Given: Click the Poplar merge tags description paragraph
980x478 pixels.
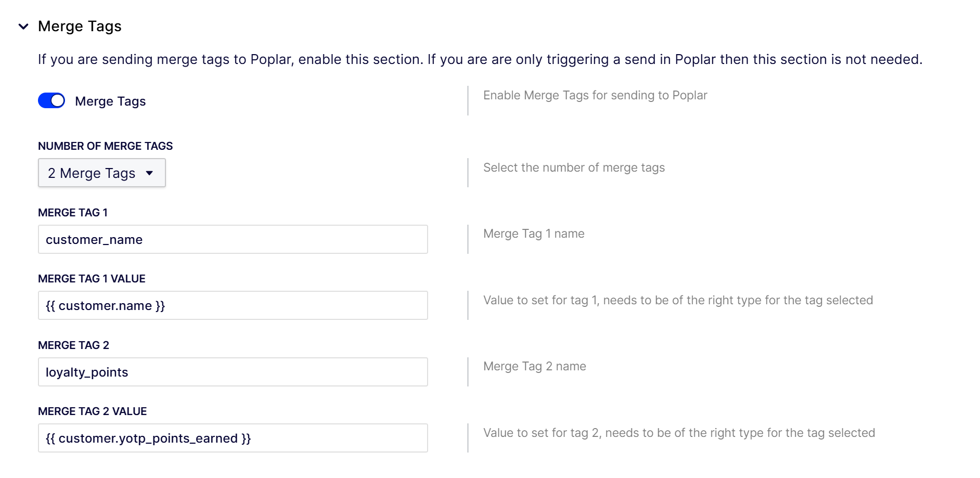Looking at the screenshot, I should click(480, 59).
